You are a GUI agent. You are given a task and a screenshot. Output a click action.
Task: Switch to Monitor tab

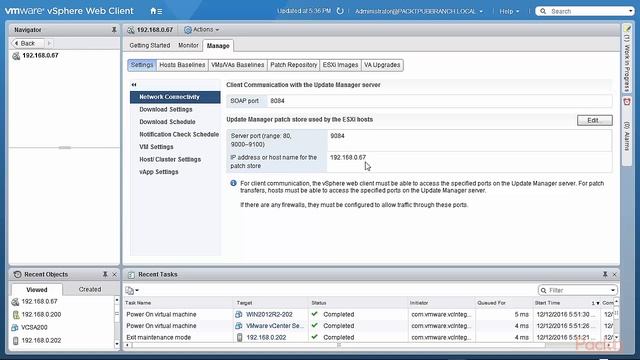[188, 45]
